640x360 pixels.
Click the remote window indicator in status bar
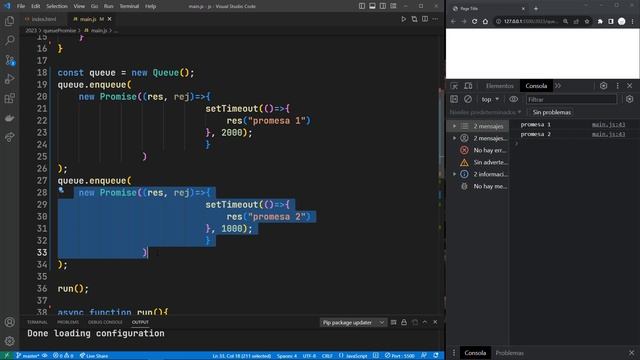tap(6, 356)
